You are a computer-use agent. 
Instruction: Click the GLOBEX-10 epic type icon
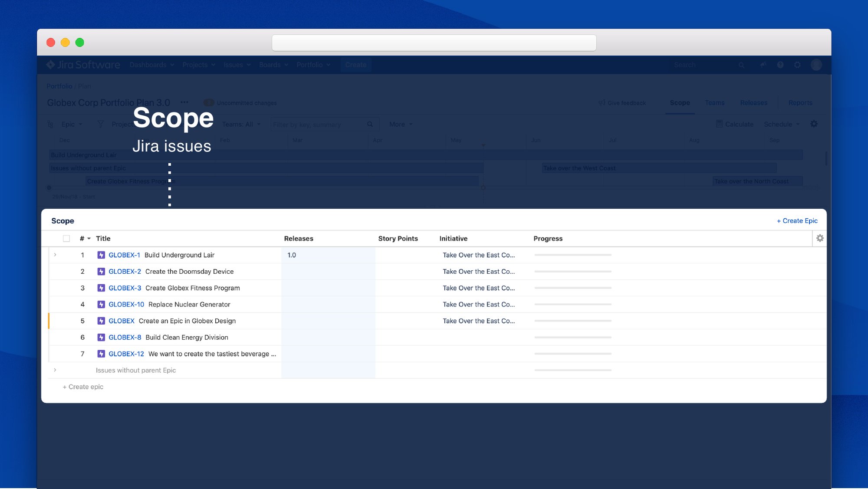tap(101, 305)
